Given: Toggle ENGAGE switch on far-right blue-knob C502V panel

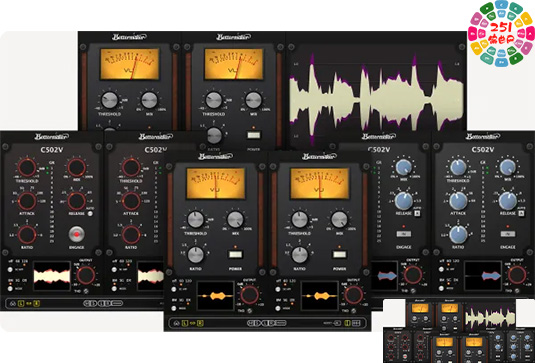Looking at the screenshot, I should click(x=507, y=234).
